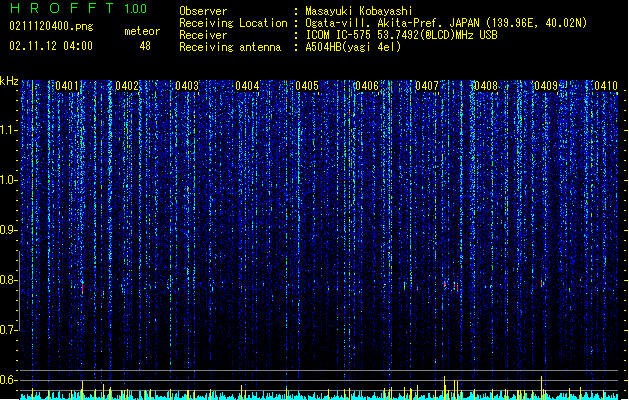This screenshot has height=400, width=629.
Task: Click the kHz axis unit label
Action: click(9, 81)
